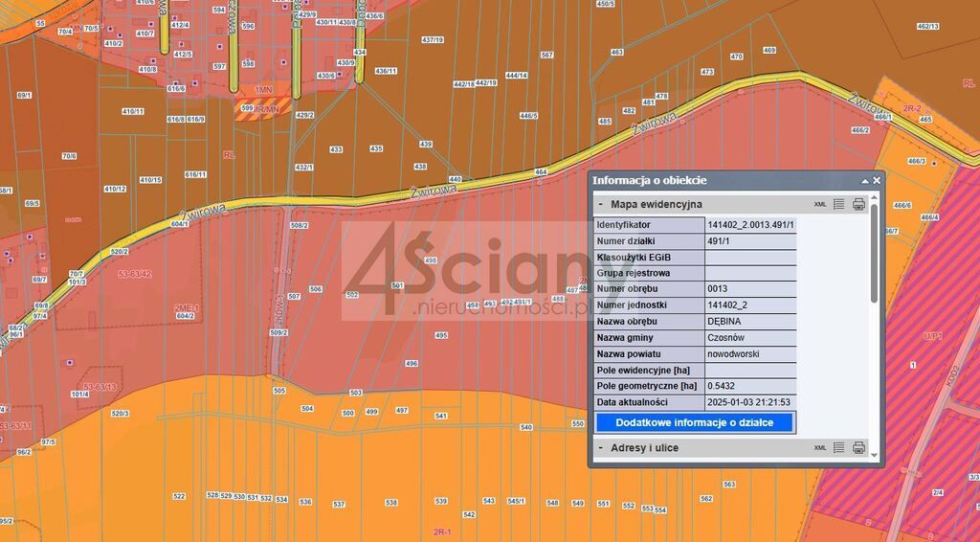Click Dodatkowe informacje o działce button
Viewport: 980px width, 542px height.
point(694,422)
